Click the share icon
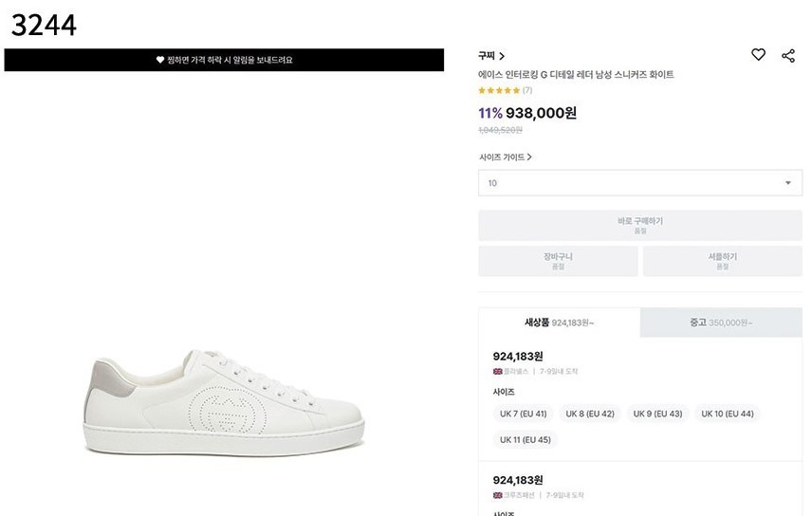The height and width of the screenshot is (516, 812). coord(788,56)
